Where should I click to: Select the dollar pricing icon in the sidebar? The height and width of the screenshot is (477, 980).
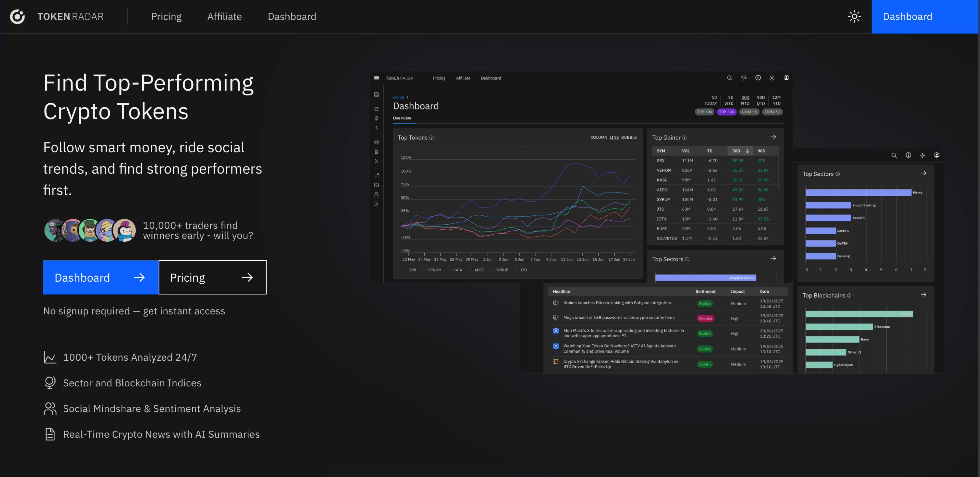coord(376,128)
